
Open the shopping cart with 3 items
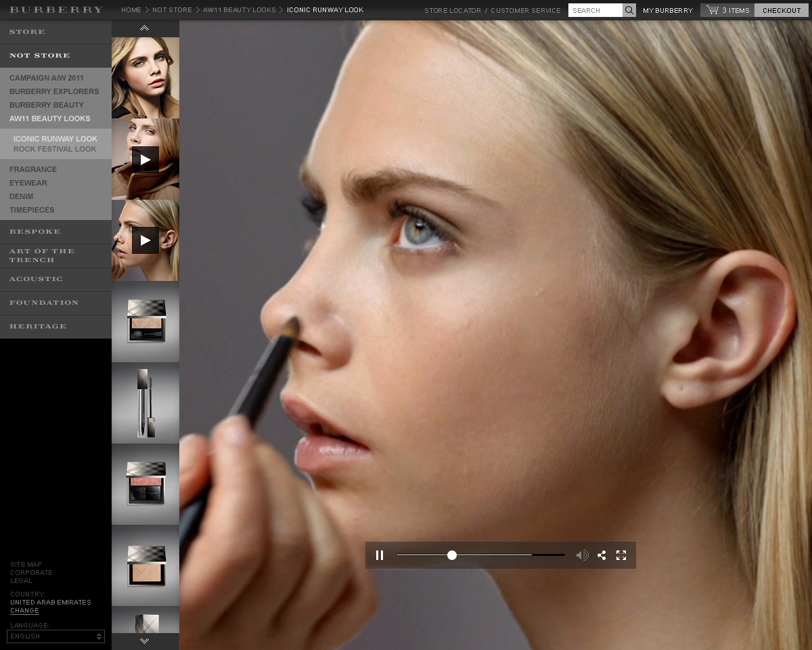(727, 10)
